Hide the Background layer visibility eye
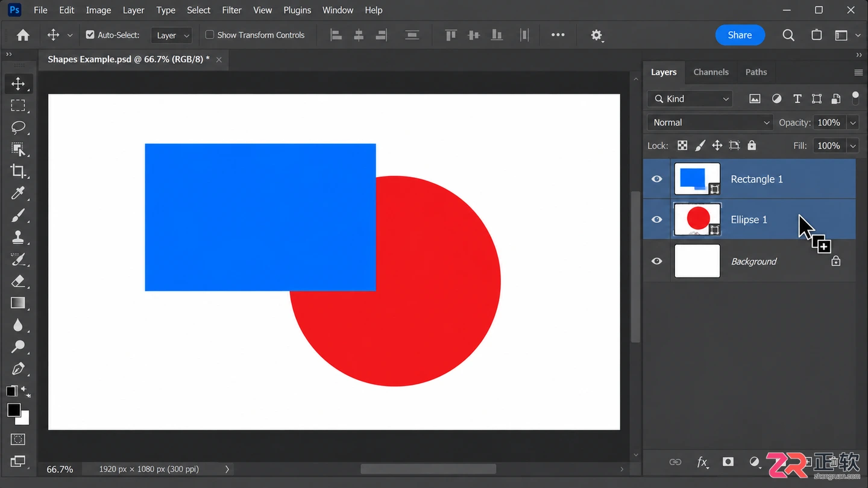Viewport: 868px width, 488px height. pyautogui.click(x=657, y=261)
